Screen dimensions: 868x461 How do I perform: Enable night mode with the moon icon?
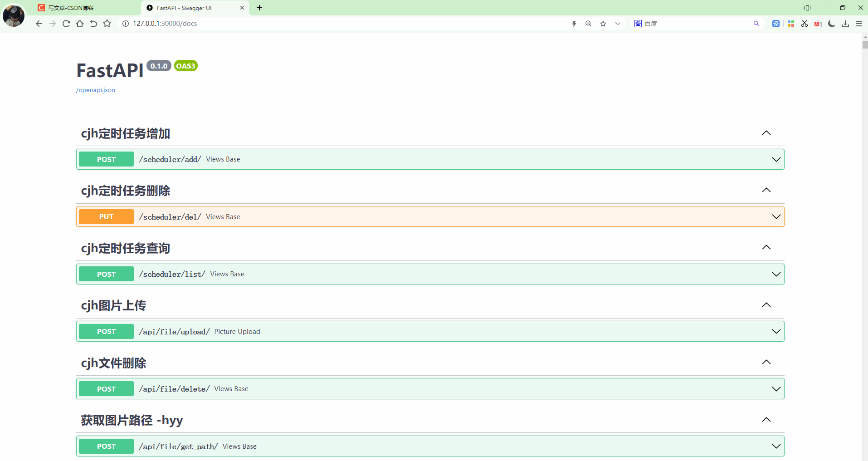point(832,24)
